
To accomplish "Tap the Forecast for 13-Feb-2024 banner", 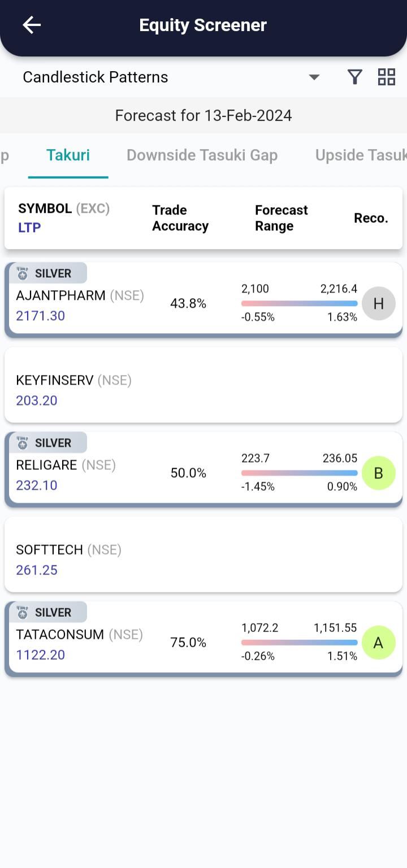I will coord(203,116).
